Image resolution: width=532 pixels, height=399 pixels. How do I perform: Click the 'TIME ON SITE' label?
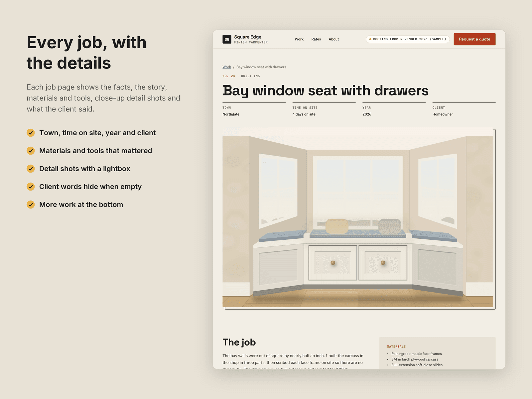(x=305, y=108)
